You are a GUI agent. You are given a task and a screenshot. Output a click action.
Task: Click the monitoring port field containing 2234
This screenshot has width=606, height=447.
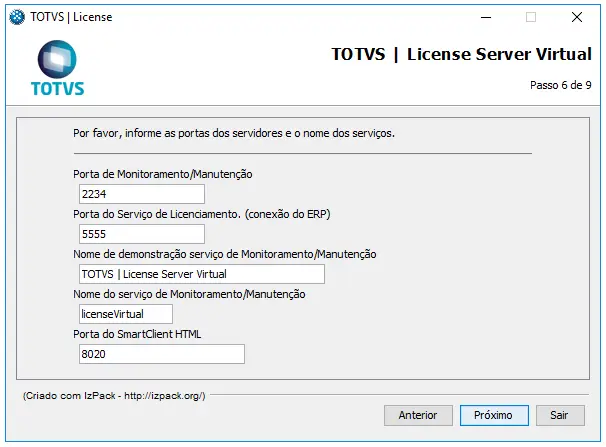pos(141,194)
